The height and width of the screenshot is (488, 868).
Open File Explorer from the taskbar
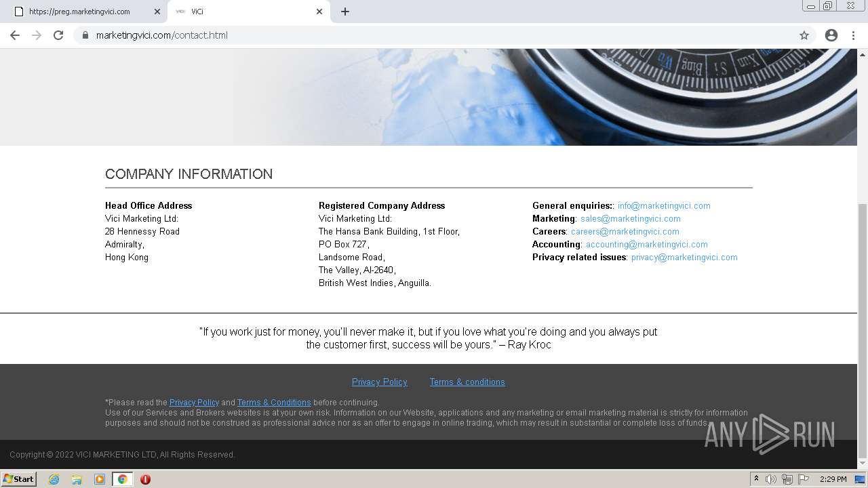pos(77,479)
